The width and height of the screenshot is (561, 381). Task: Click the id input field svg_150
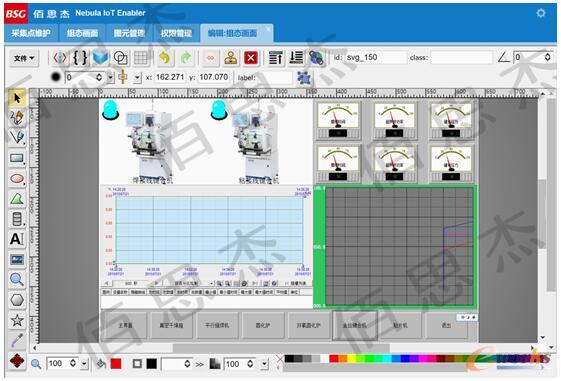point(375,58)
